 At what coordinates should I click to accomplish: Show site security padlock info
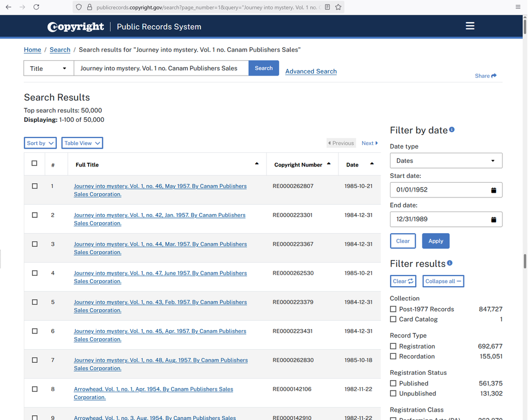90,7
